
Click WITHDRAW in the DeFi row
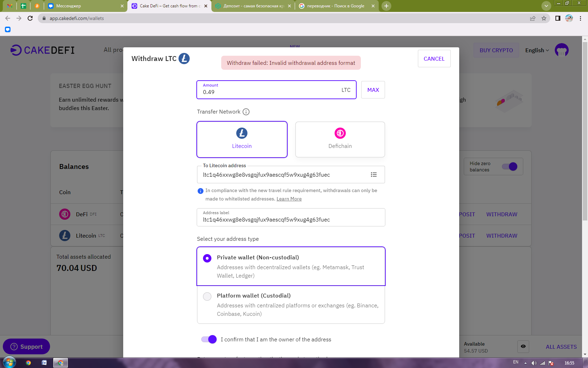tap(502, 214)
